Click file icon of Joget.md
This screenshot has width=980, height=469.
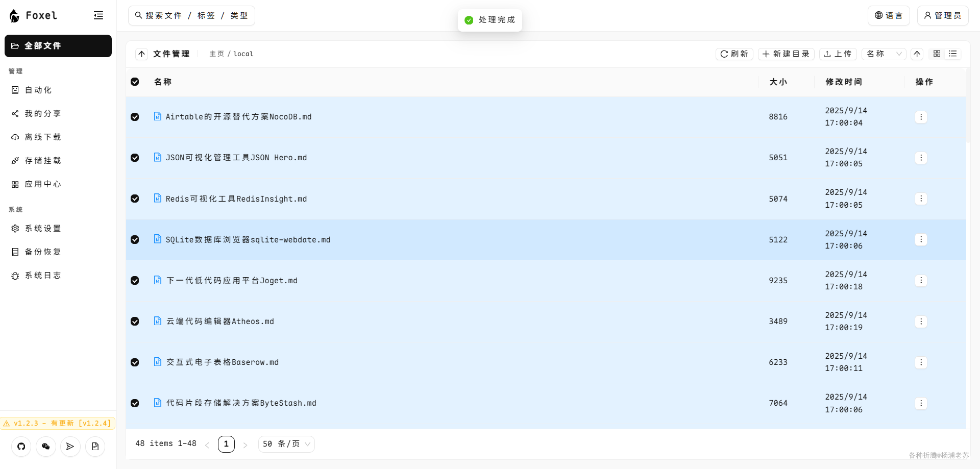coord(158,280)
